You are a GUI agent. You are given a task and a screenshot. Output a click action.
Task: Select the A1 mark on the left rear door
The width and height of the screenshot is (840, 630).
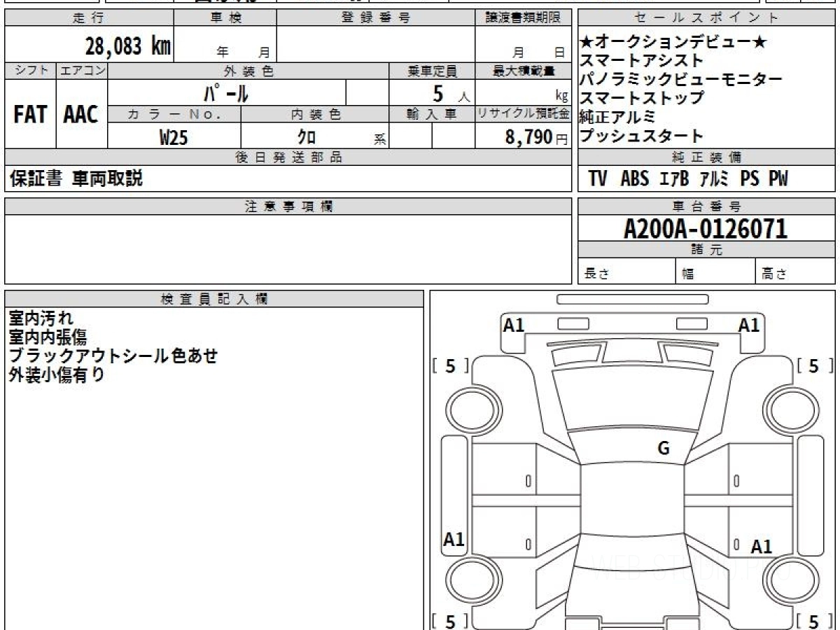[x=454, y=539]
